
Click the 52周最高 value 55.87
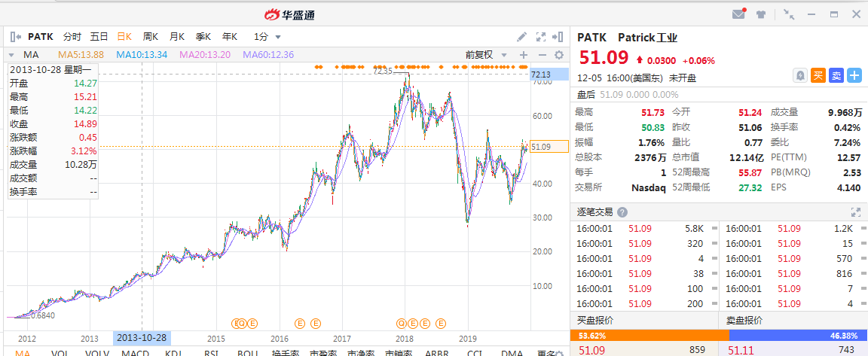(752, 172)
